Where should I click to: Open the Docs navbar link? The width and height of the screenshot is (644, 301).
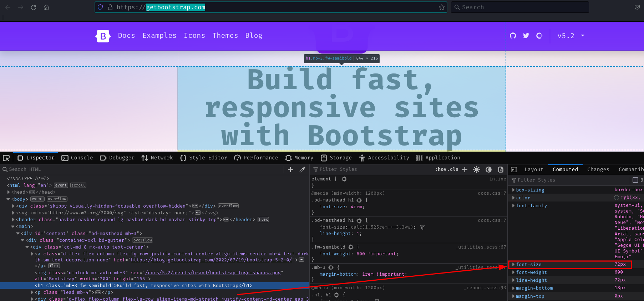click(127, 36)
